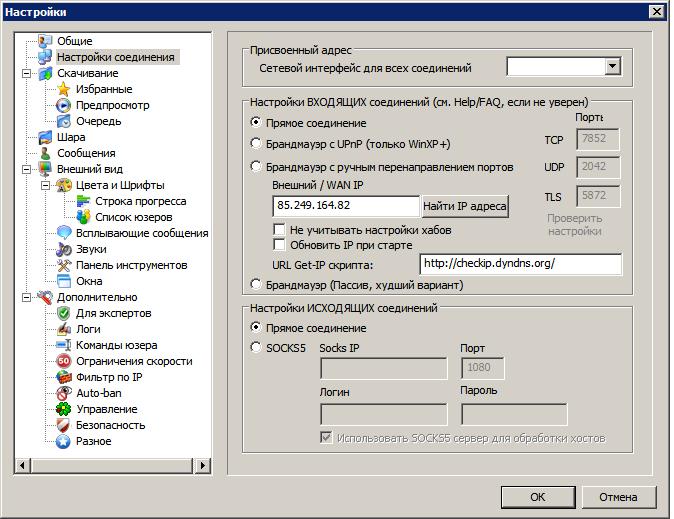
Task: Click the Предпросмотр play icon
Action: 64,105
